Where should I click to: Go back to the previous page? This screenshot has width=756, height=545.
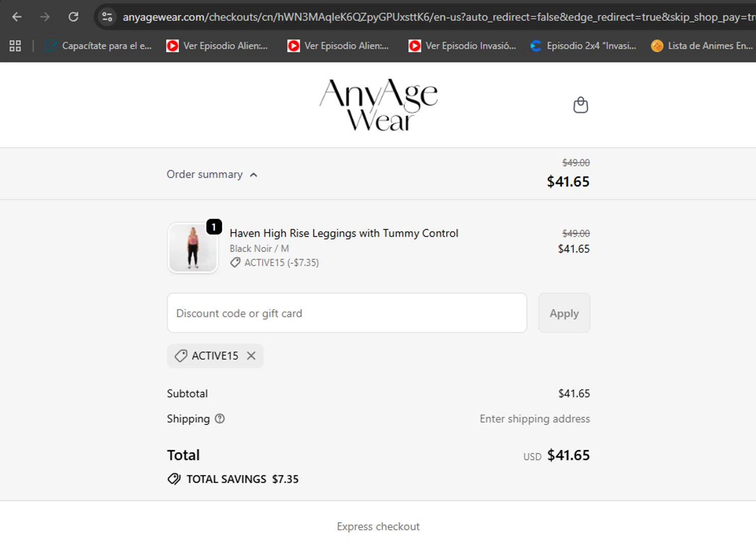(17, 17)
